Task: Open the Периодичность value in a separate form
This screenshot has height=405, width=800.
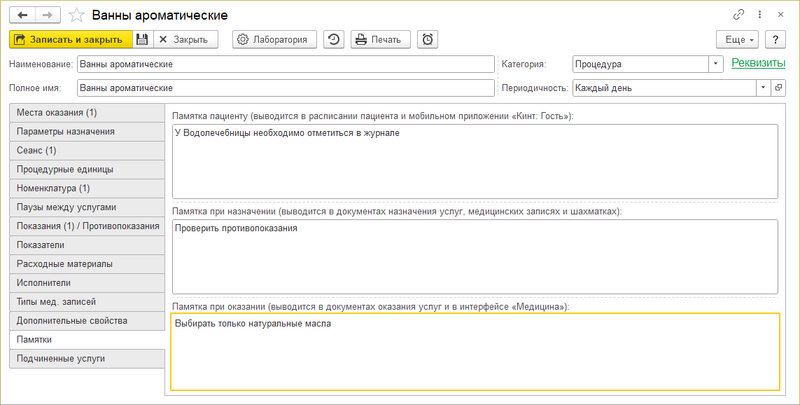Action: point(778,88)
